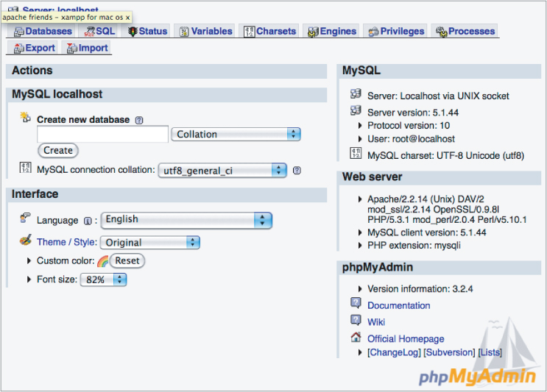This screenshot has width=547, height=392.
Task: Click the Databases tab icon
Action: coord(19,32)
